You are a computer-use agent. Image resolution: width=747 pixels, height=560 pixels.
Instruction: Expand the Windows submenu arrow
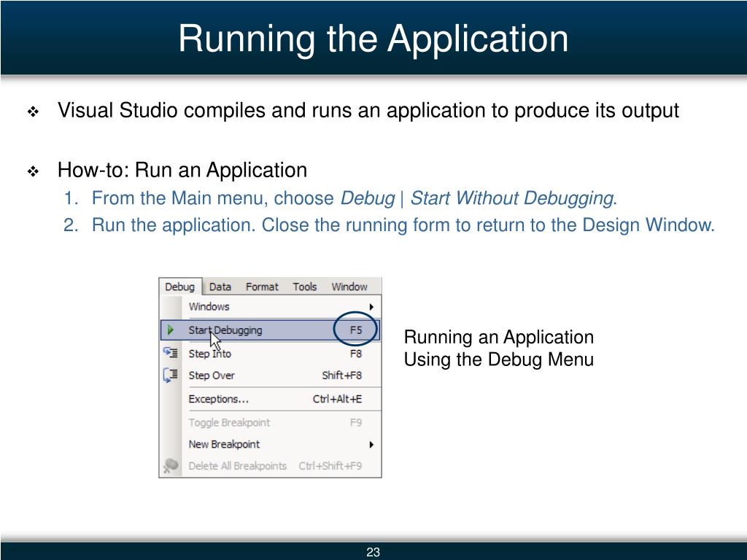371,307
